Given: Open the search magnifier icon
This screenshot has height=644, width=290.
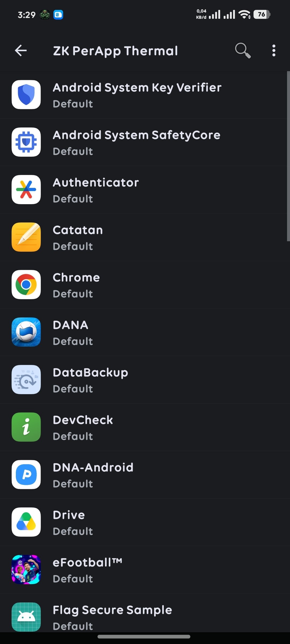Looking at the screenshot, I should (x=243, y=50).
